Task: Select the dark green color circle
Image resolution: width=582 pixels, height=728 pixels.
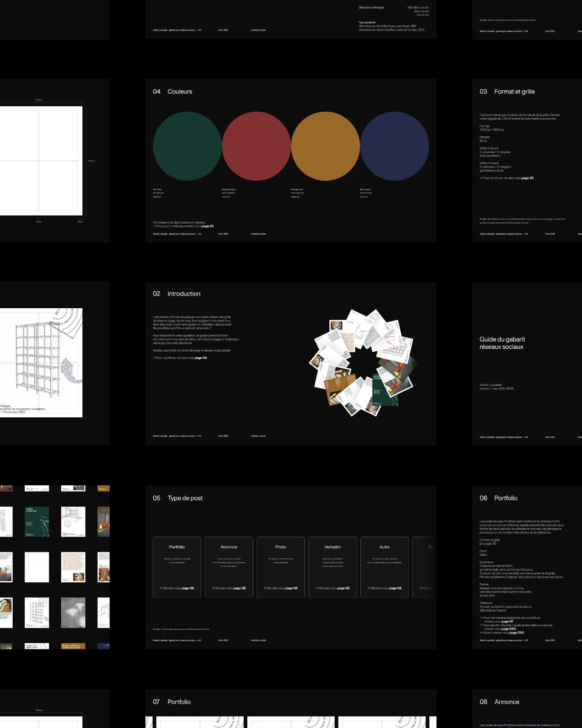Action: [x=187, y=146]
